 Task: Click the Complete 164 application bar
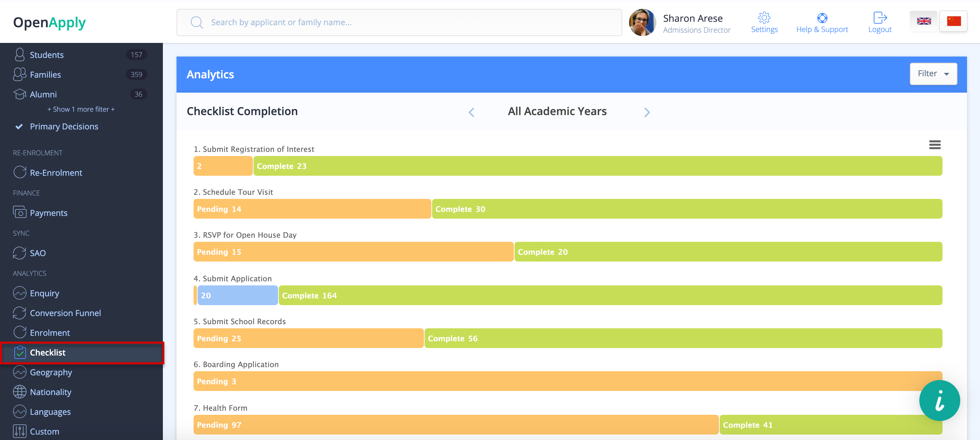610,296
